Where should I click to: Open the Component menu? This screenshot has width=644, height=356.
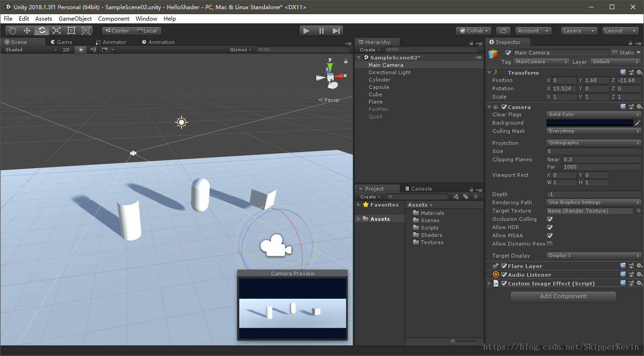(114, 19)
